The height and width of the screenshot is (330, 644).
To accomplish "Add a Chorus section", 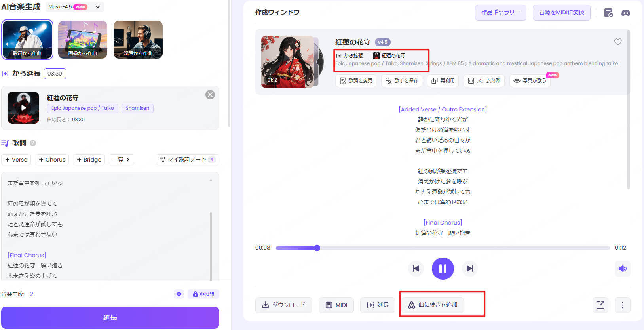I will (x=52, y=160).
